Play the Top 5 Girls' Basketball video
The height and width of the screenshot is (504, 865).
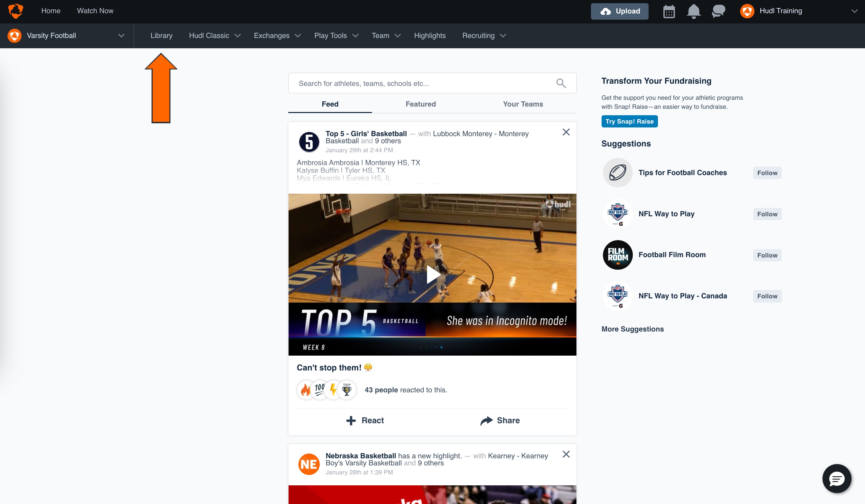[433, 274]
